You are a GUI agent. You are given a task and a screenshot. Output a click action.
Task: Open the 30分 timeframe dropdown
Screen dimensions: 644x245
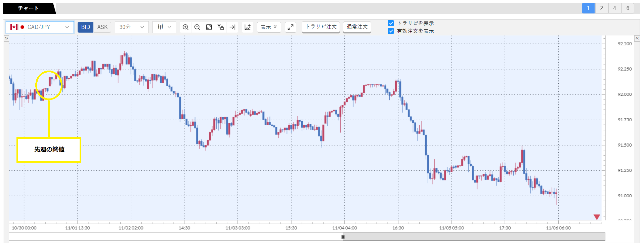pos(132,27)
